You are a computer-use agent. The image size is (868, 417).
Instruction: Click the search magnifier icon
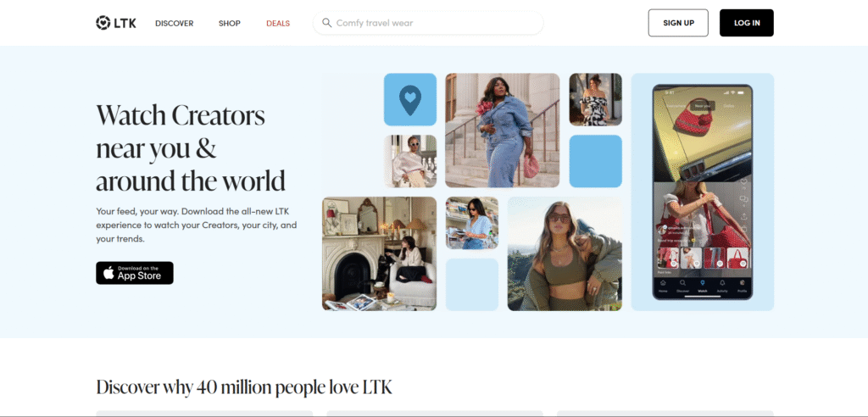327,23
